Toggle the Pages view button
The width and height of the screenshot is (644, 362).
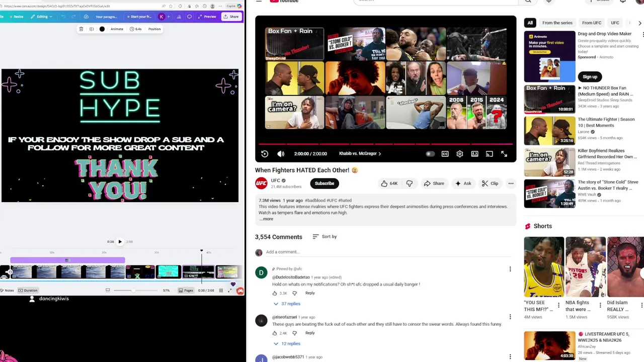coord(186,290)
